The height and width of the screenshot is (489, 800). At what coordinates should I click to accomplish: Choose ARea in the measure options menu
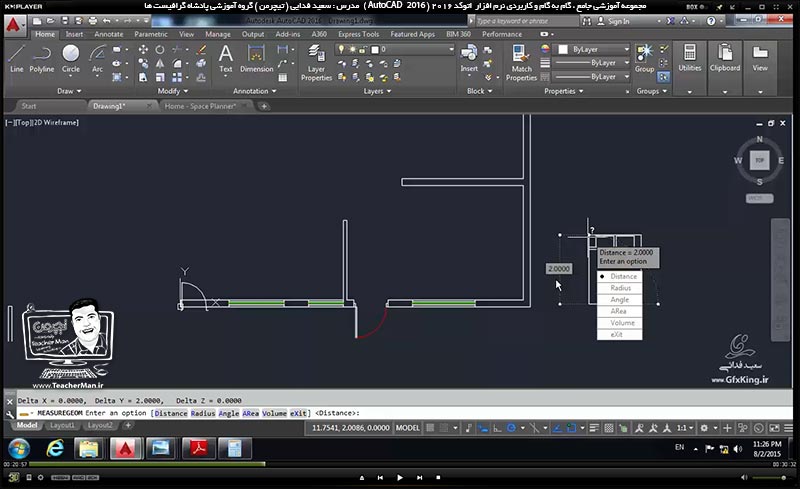pos(620,311)
